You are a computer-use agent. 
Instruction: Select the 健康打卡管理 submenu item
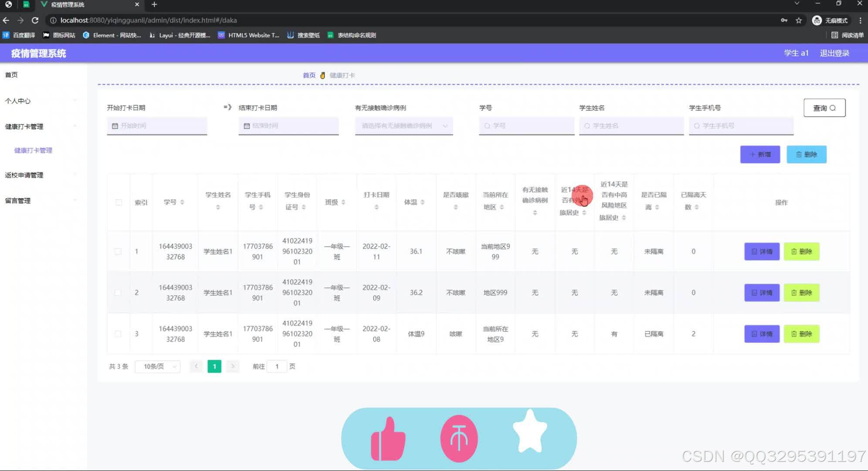(x=33, y=150)
